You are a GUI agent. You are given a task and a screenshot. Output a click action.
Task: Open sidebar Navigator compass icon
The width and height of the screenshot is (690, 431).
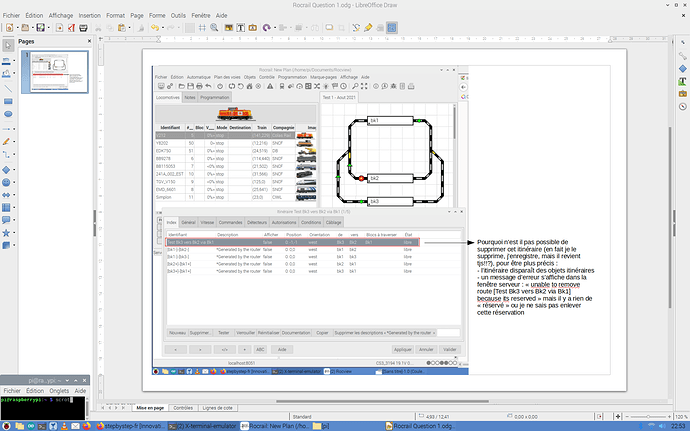point(683,107)
